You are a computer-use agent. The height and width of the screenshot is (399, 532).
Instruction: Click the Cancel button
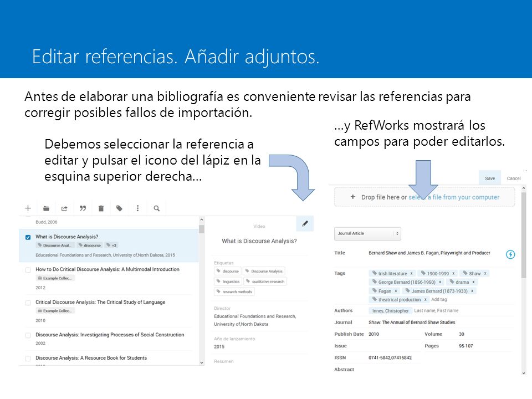513,178
